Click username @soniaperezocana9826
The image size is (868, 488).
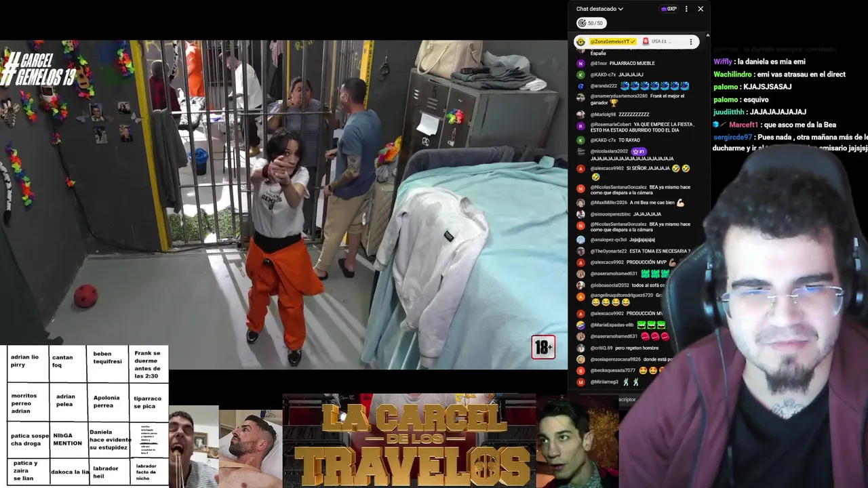pos(616,359)
